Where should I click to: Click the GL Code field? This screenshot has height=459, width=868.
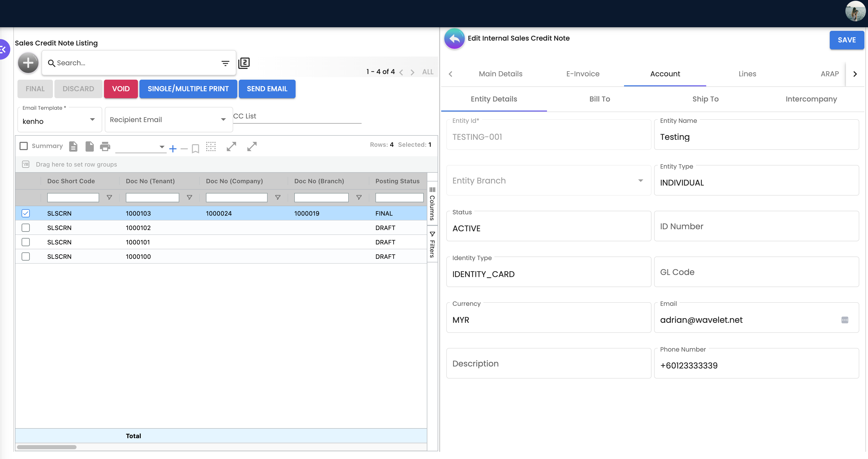point(756,272)
